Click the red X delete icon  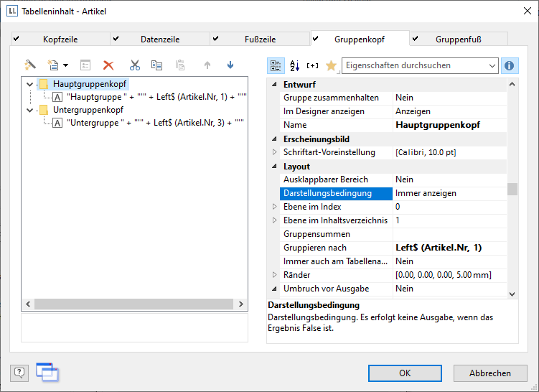coord(108,65)
